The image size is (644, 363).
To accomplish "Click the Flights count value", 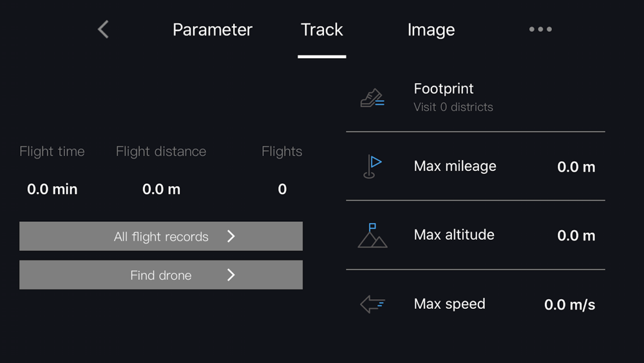I will (x=282, y=190).
